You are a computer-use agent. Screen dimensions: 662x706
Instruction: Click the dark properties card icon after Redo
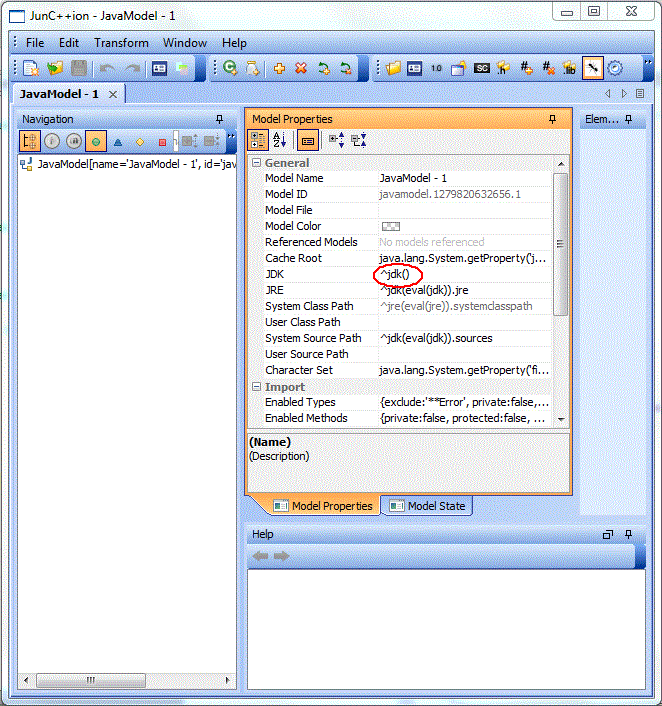(x=159, y=68)
